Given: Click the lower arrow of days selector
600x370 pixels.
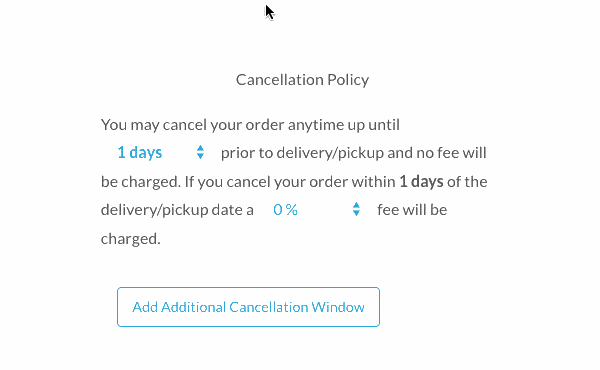Looking at the screenshot, I should [200, 156].
